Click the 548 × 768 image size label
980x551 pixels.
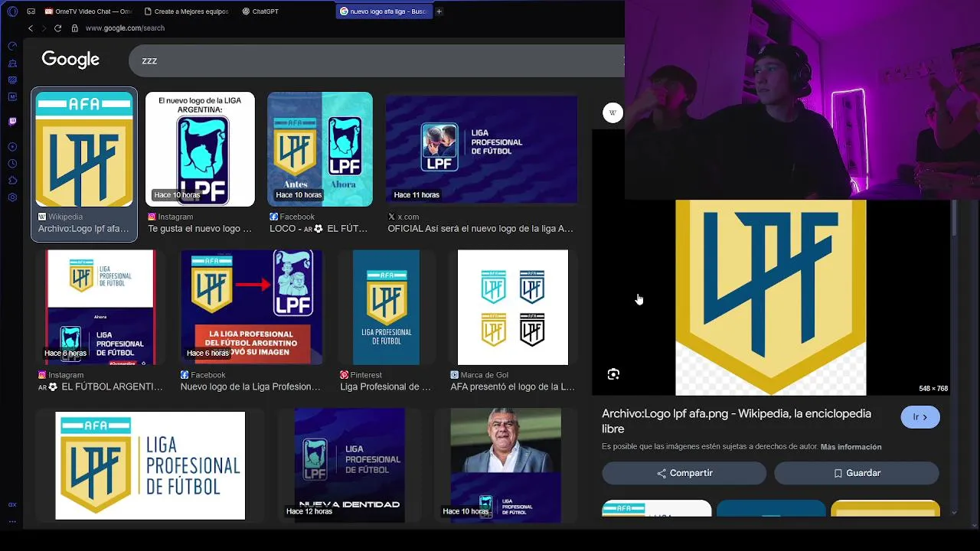pos(933,389)
